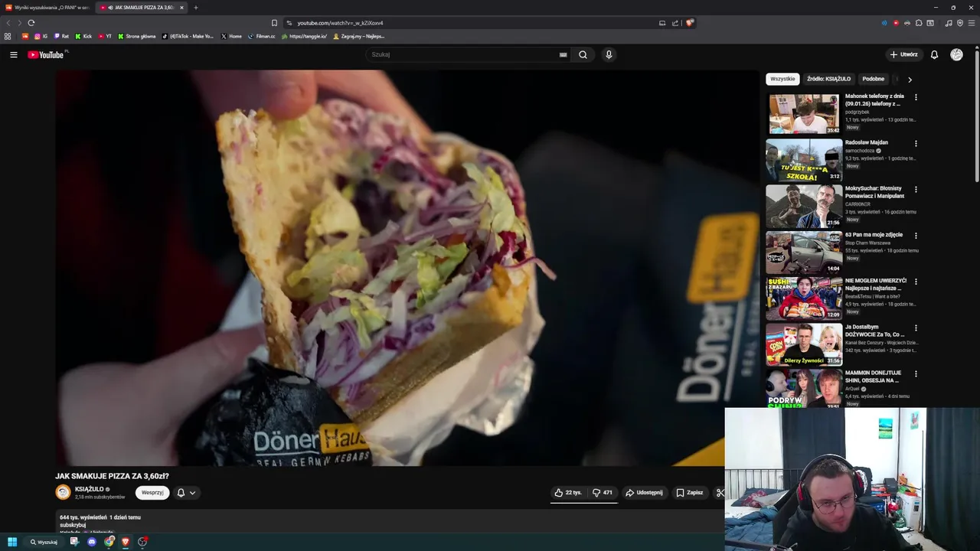The height and width of the screenshot is (551, 980).
Task: Select the Podobne filter chip
Action: coord(874,79)
